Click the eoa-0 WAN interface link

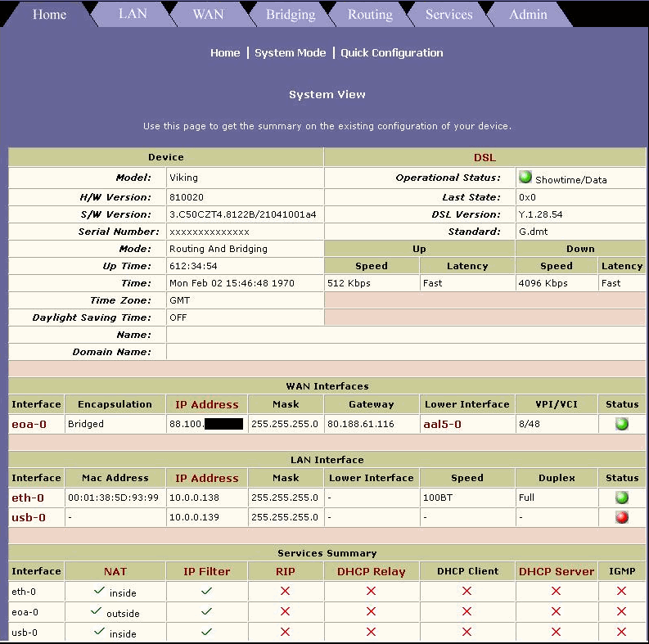click(x=29, y=424)
